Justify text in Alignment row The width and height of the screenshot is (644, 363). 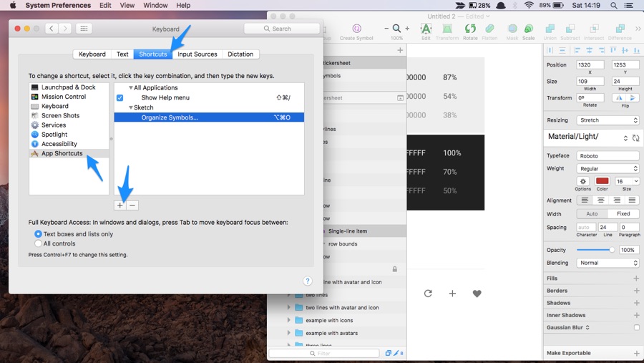632,200
